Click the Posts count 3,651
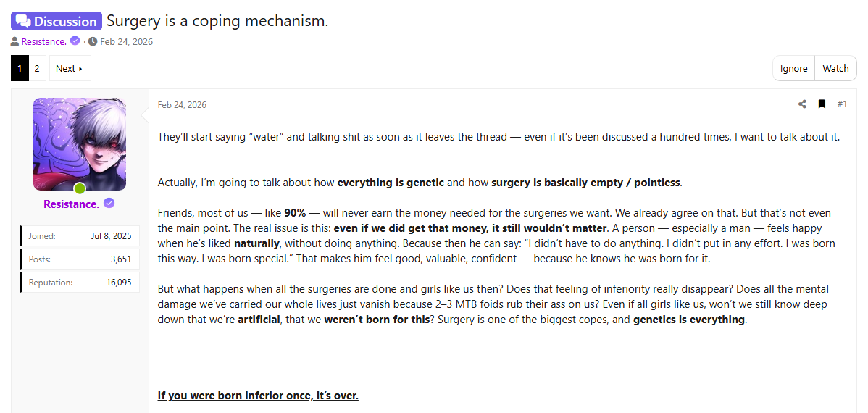Viewport: 868px width, 413px height. tap(120, 259)
